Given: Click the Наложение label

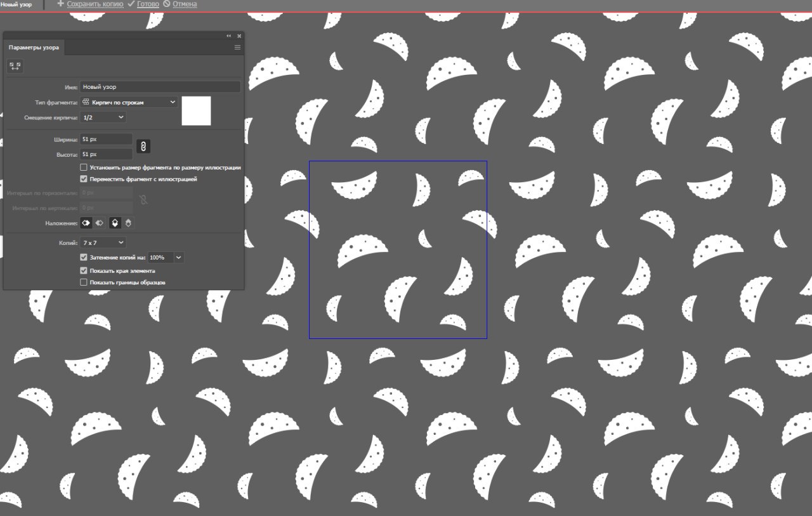Looking at the screenshot, I should (62, 223).
